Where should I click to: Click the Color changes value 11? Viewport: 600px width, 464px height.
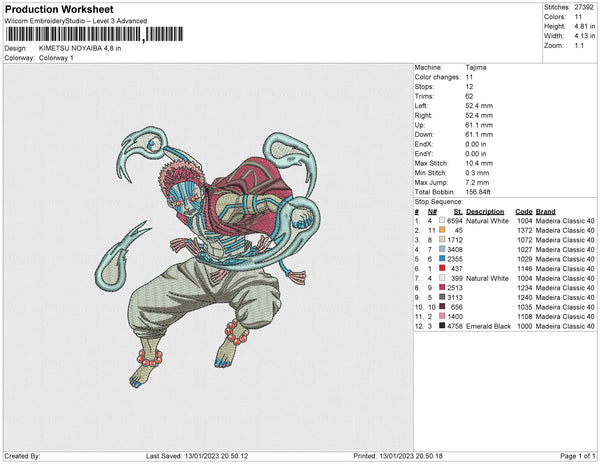[469, 77]
